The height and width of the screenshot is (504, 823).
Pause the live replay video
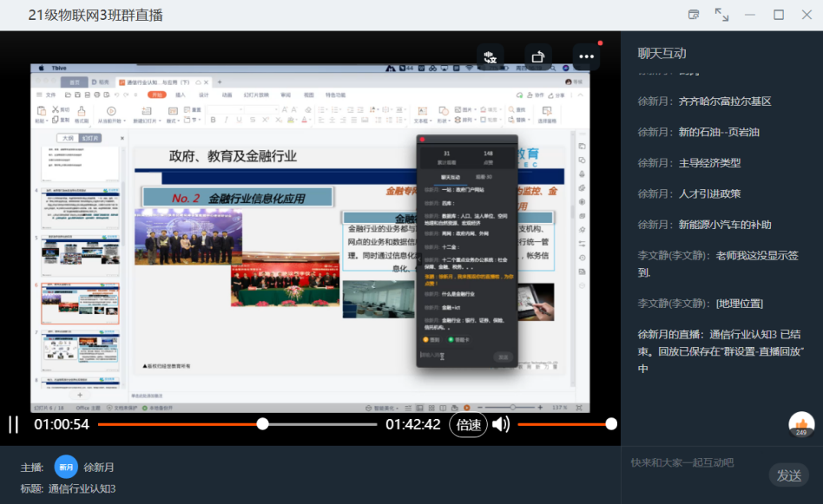(x=13, y=424)
